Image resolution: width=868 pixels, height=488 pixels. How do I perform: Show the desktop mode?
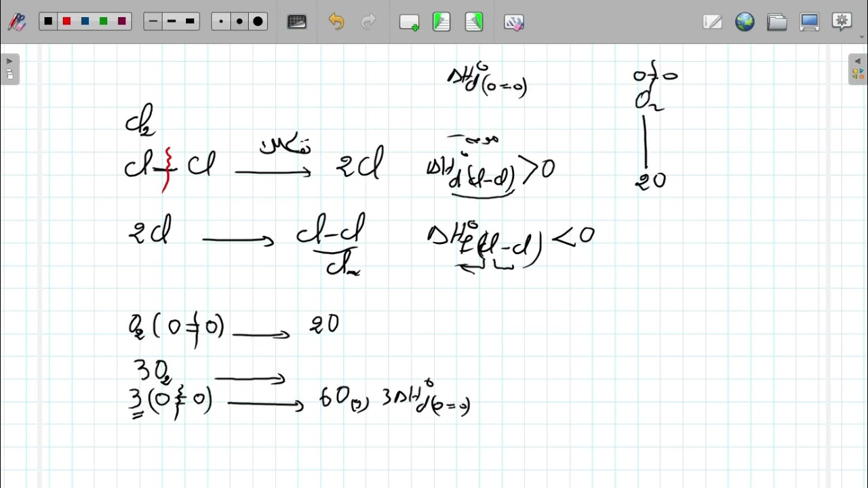[810, 22]
